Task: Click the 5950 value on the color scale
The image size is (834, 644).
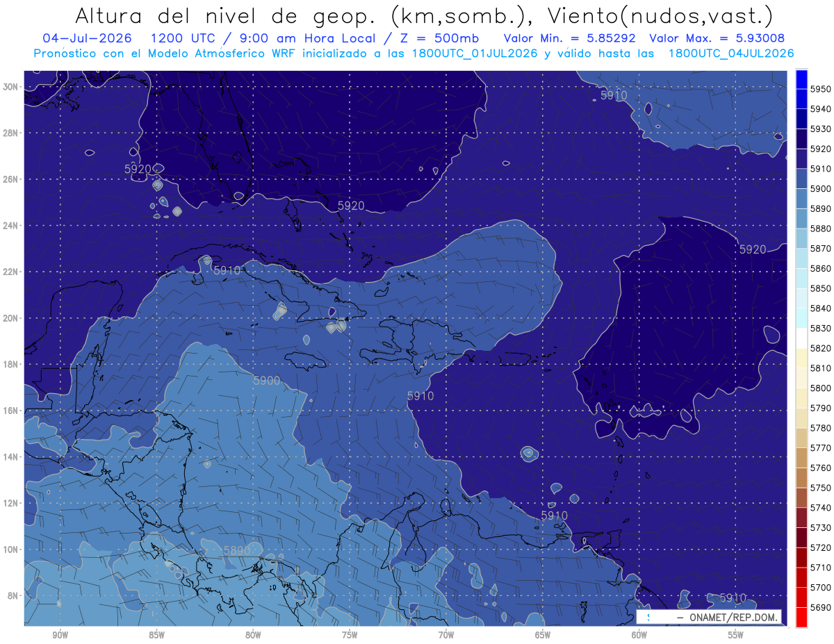Action: coord(821,89)
